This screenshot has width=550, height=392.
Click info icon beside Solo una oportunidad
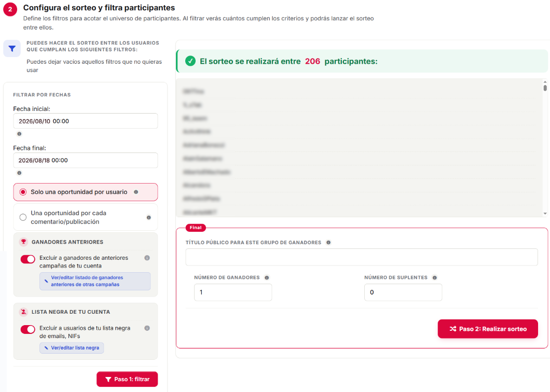[x=136, y=192]
